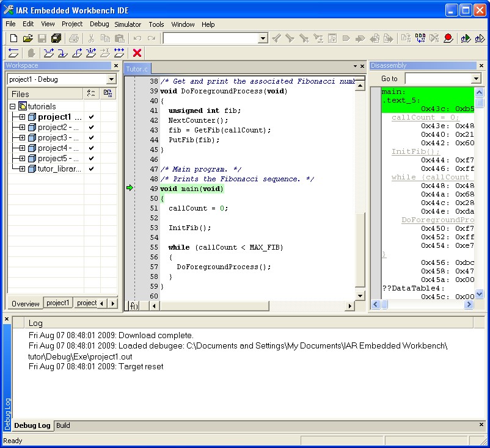Image resolution: width=490 pixels, height=448 pixels.
Task: Select the Overview workspace tab
Action: [x=25, y=303]
